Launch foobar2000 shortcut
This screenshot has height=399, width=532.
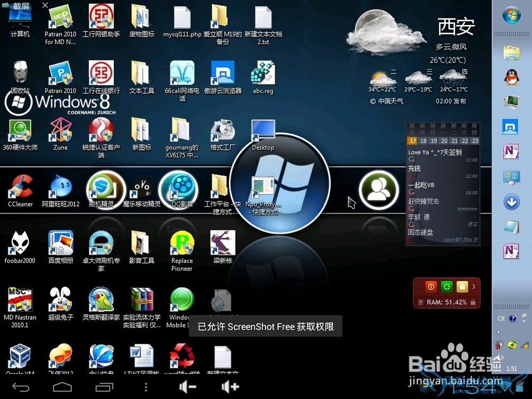click(20, 248)
